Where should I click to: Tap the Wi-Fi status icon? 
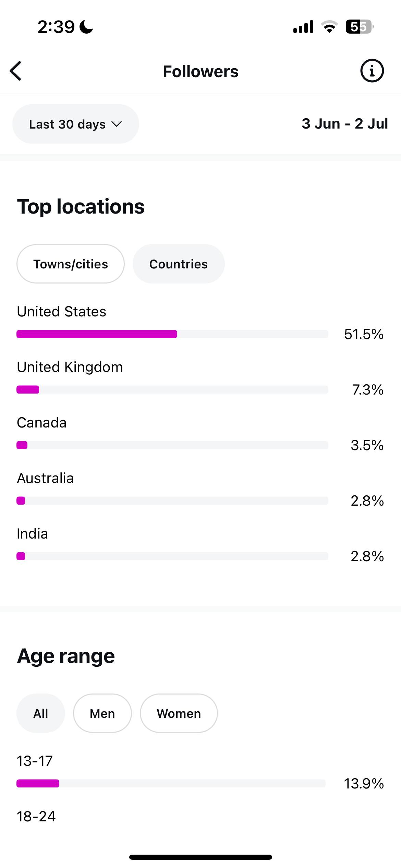point(329,27)
